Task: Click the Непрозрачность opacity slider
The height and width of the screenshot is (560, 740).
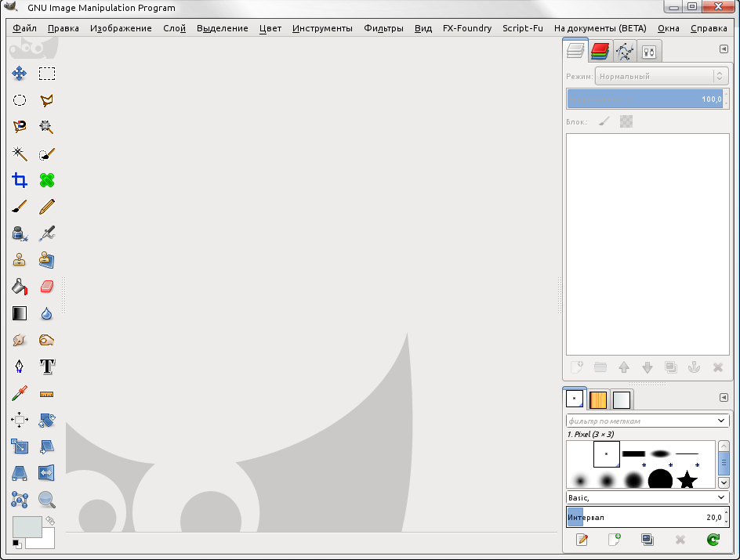Action: point(644,99)
